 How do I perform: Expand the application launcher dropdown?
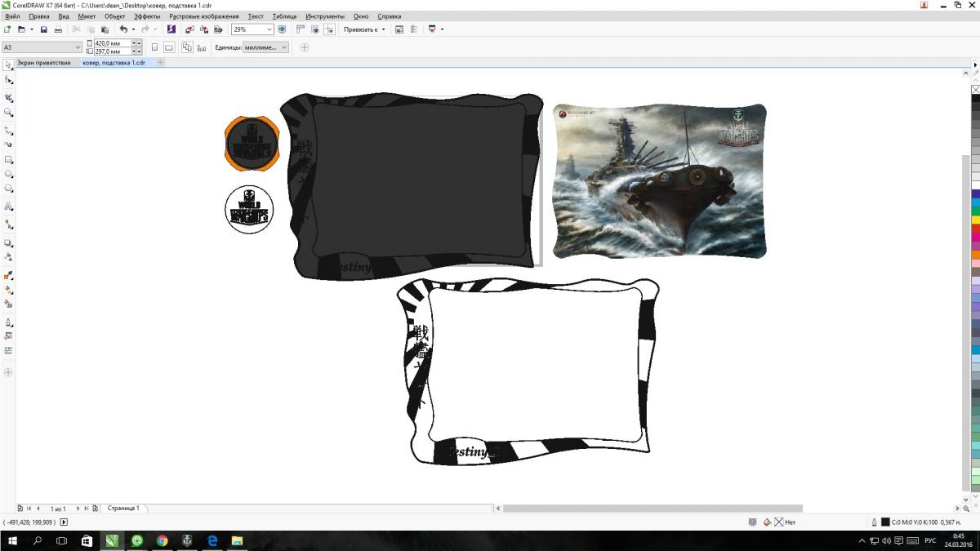pyautogui.click(x=442, y=29)
